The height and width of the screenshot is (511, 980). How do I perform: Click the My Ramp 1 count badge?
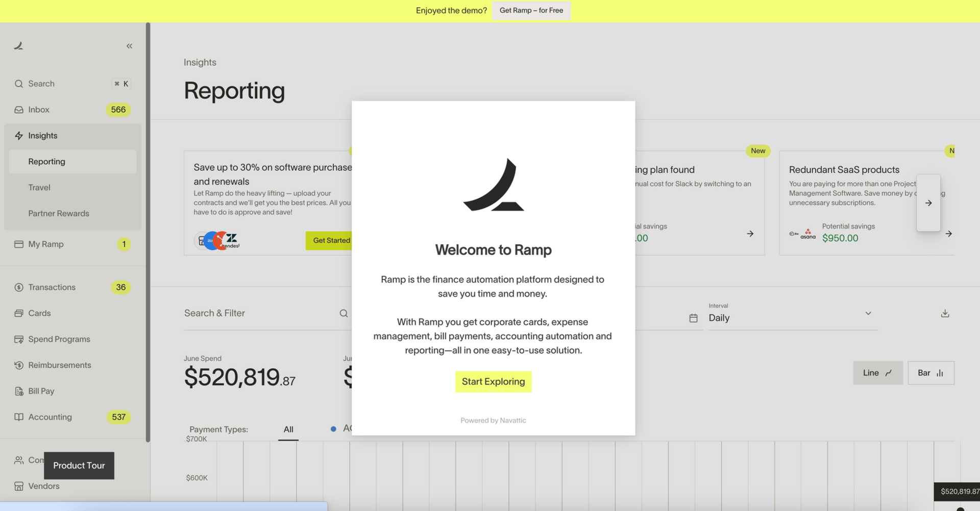tap(124, 244)
